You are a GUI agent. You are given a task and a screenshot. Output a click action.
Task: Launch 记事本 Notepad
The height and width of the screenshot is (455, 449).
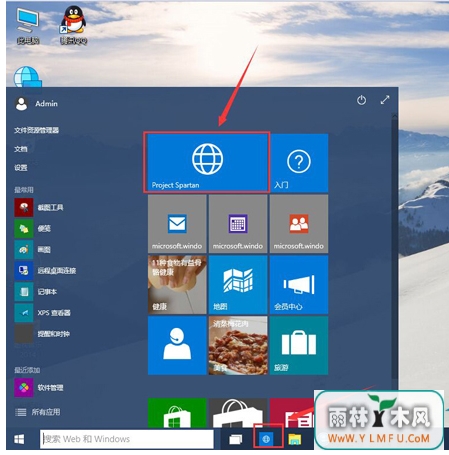tap(36, 292)
